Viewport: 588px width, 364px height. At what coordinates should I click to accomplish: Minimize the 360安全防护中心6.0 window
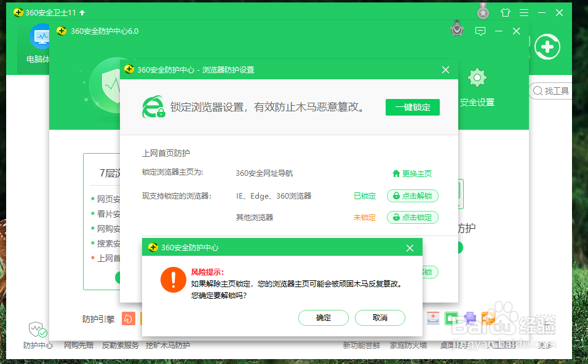coord(499,31)
